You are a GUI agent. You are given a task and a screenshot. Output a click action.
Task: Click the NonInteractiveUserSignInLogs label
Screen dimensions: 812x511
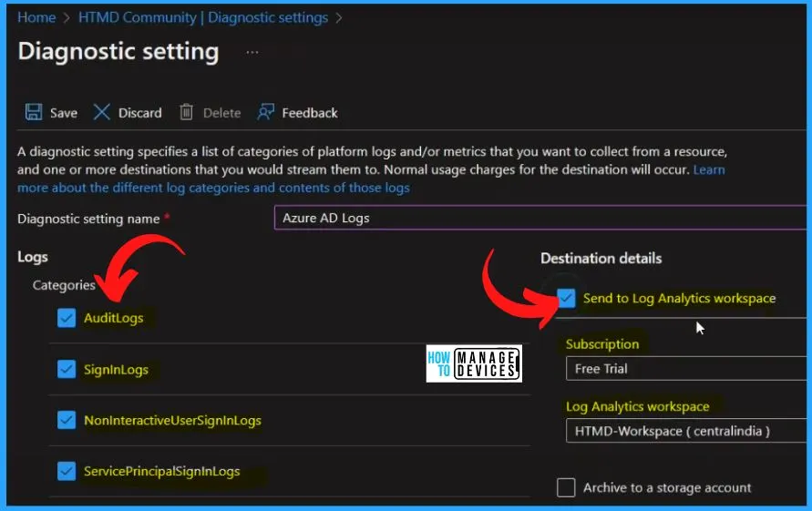[172, 421]
